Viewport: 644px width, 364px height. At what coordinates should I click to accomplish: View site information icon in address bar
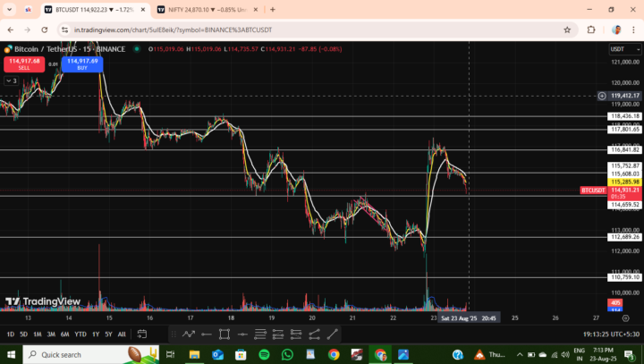(64, 30)
